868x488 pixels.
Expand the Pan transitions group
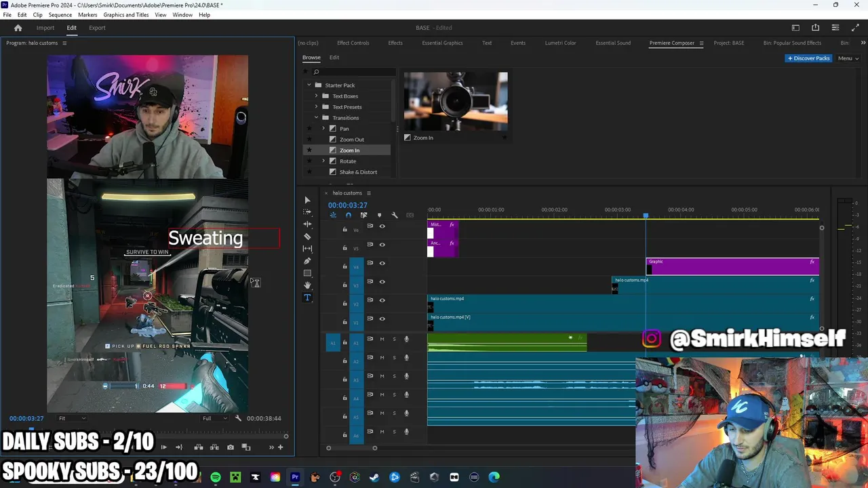click(x=323, y=129)
